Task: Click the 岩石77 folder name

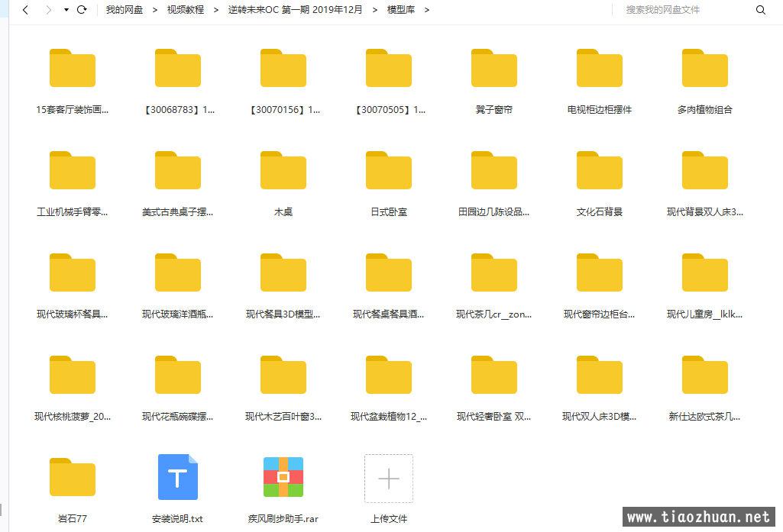Action: click(x=73, y=519)
